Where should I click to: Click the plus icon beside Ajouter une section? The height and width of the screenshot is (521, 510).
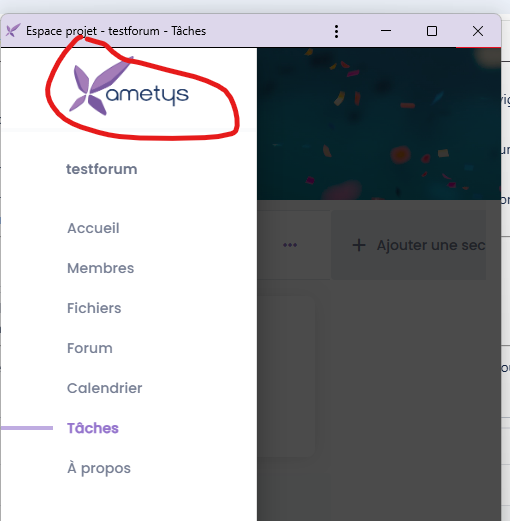coord(359,245)
